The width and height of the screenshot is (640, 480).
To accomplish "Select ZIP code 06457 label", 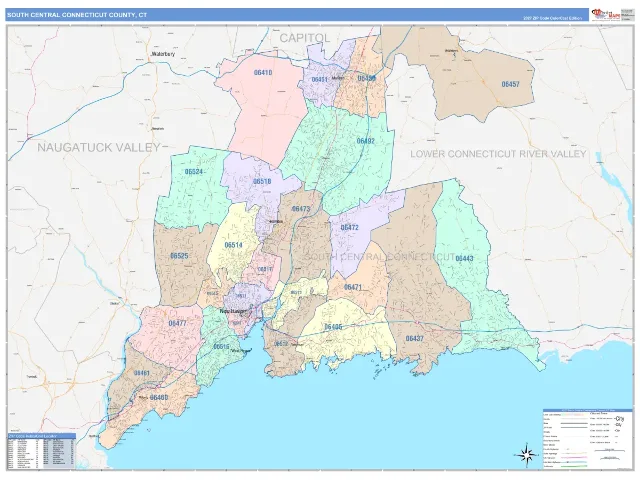I will [x=510, y=84].
